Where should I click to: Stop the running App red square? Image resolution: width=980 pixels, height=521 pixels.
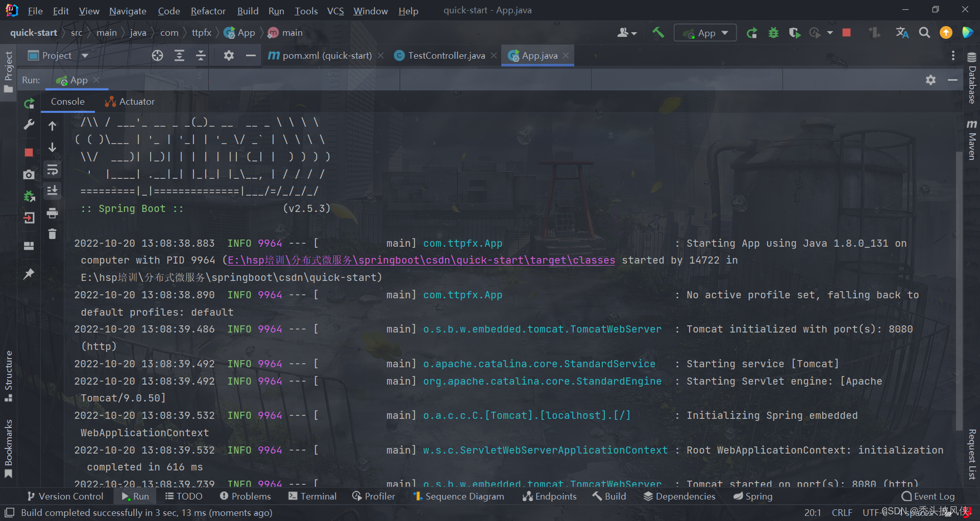coord(846,33)
